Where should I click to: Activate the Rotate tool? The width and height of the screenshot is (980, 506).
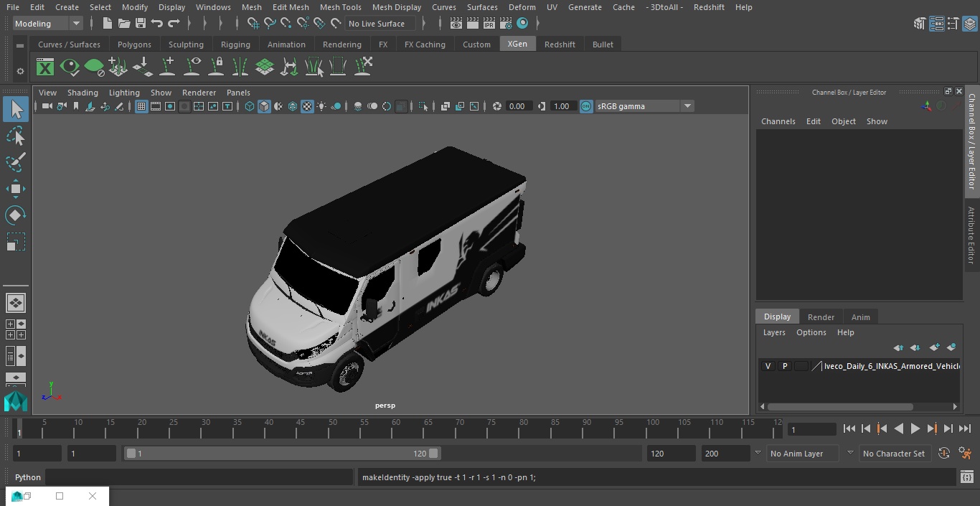point(16,215)
